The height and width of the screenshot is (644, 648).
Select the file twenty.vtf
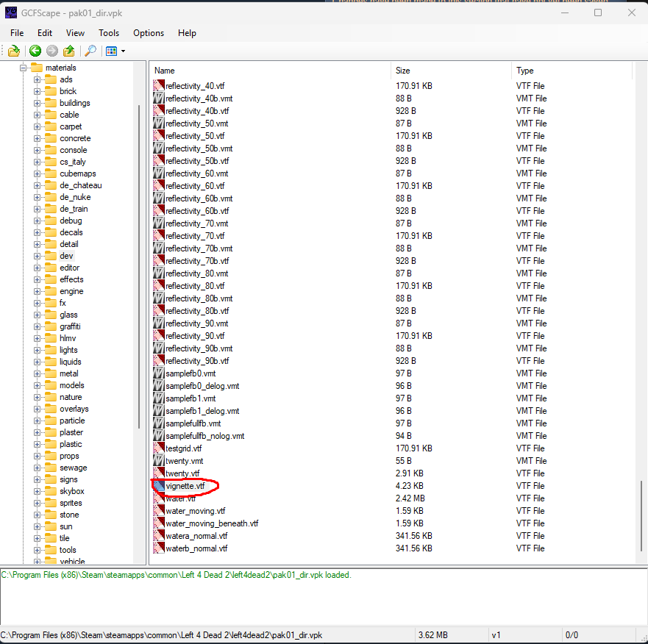(182, 473)
